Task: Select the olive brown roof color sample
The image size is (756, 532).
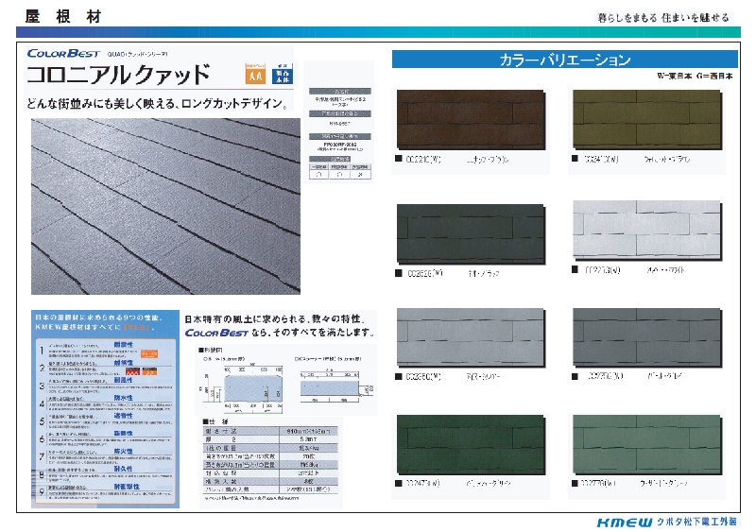Action: [647, 119]
